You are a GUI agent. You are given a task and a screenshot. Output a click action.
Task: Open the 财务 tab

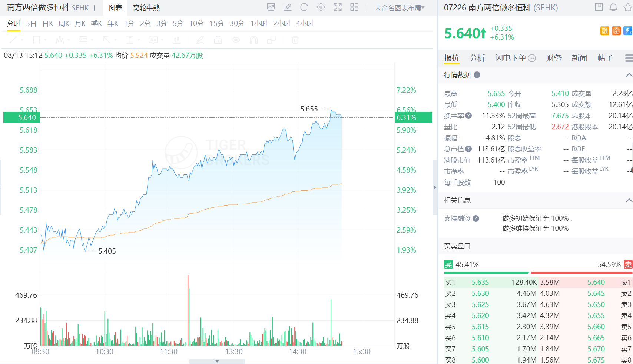pos(553,58)
